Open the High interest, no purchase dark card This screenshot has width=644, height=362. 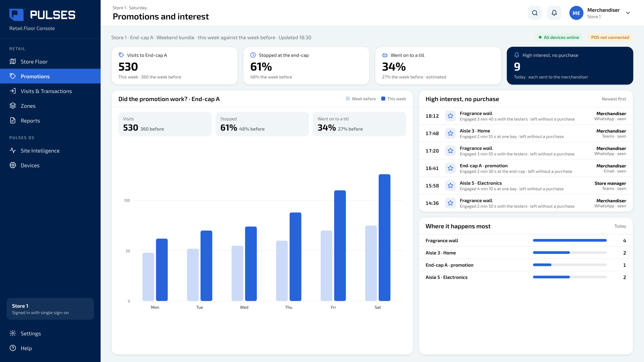(x=570, y=66)
